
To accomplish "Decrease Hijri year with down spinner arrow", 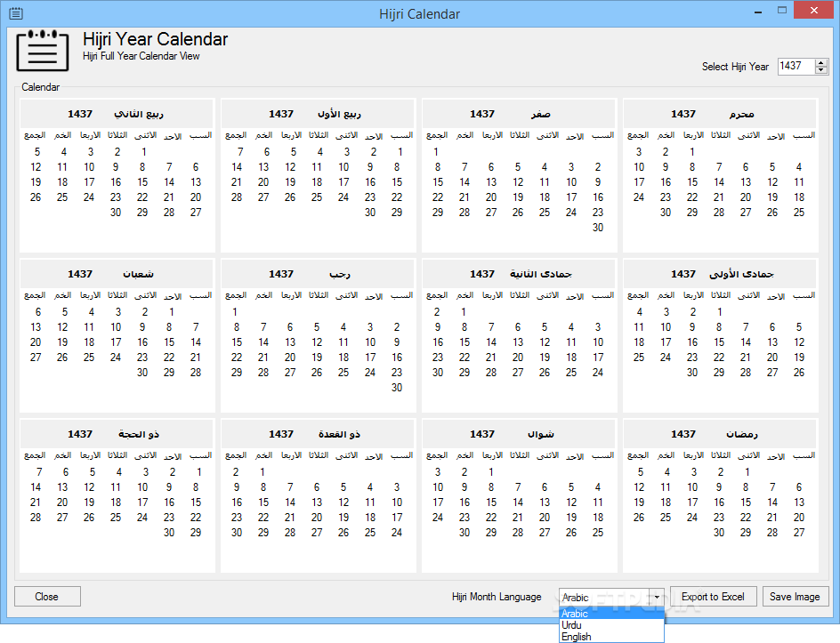I will [x=821, y=70].
